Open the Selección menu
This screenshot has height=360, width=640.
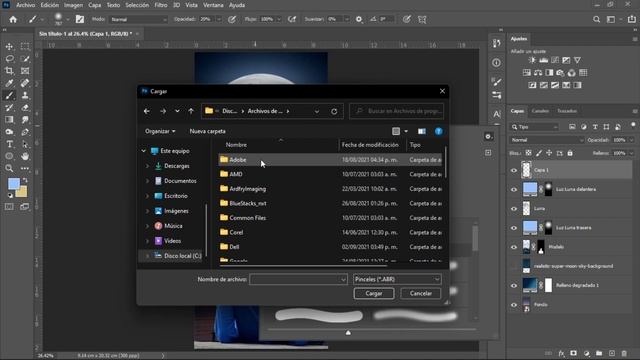137,5
